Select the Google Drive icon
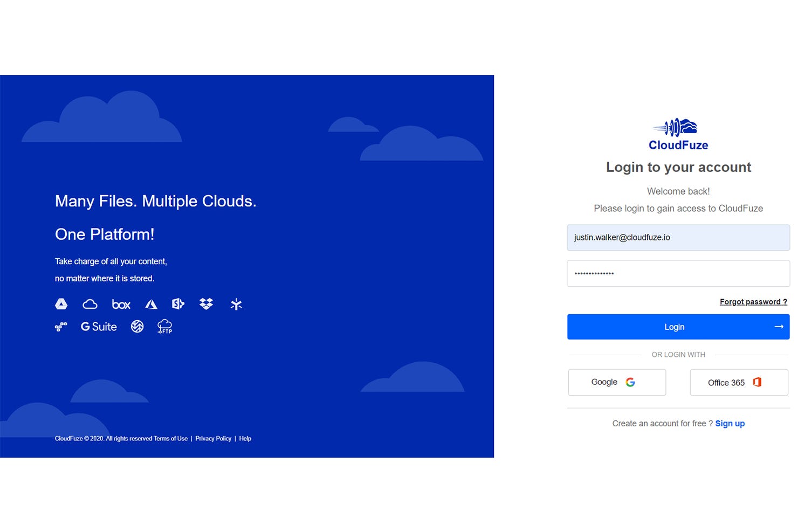 tap(61, 303)
